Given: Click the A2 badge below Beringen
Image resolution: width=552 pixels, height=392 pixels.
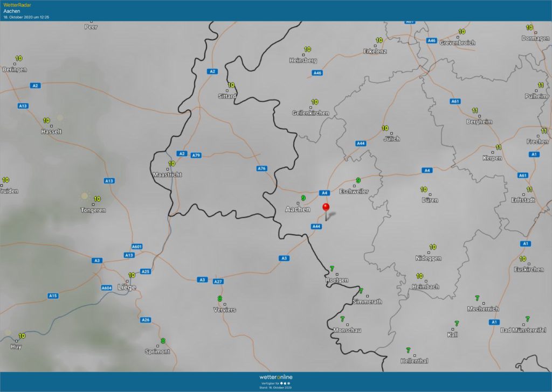Looking at the screenshot, I should [x=35, y=86].
